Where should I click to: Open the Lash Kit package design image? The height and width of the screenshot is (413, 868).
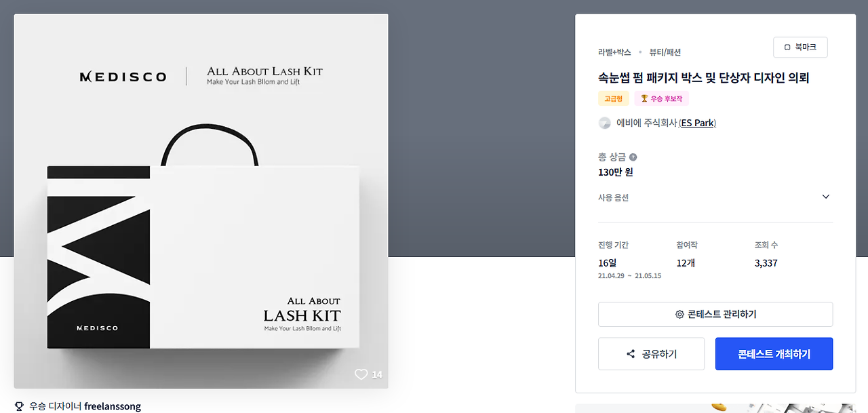pyautogui.click(x=201, y=201)
